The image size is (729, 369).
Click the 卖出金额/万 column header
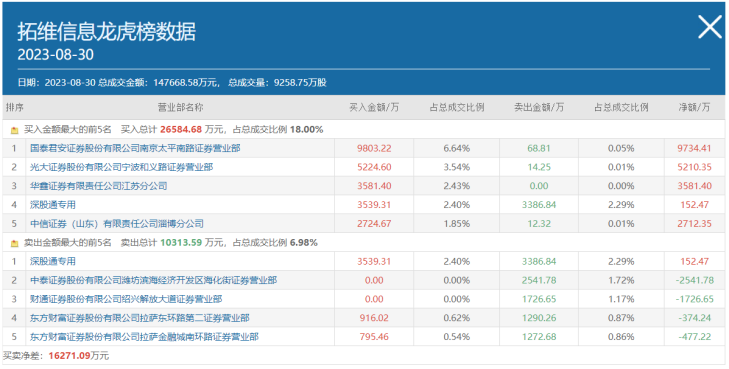click(539, 107)
